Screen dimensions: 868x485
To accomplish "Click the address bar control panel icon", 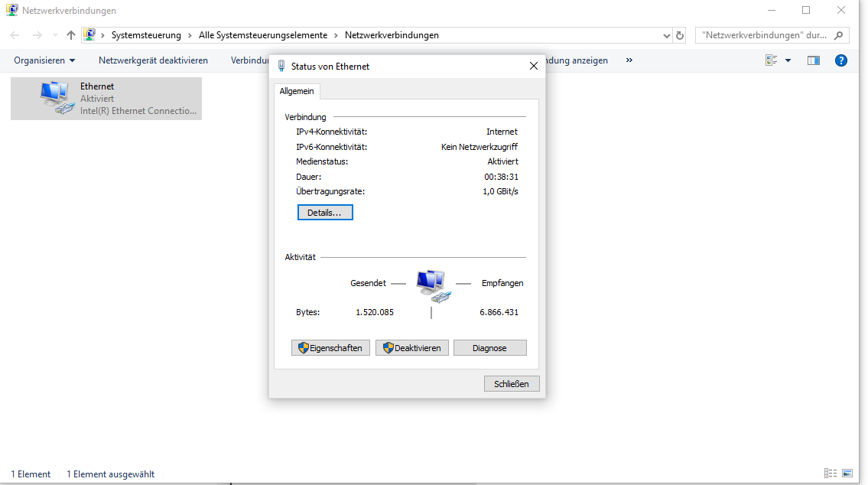I will [x=89, y=35].
